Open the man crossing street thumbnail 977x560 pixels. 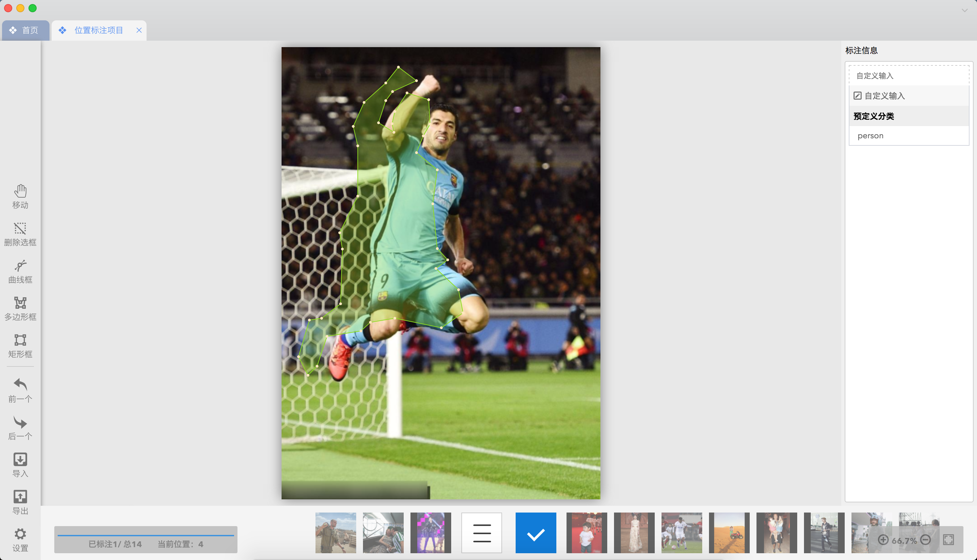(824, 533)
